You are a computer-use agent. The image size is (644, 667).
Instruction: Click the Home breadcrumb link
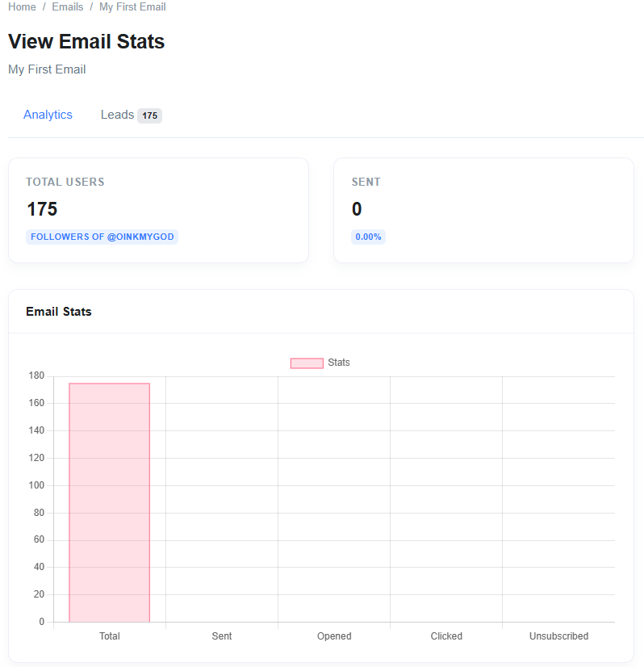coord(22,6)
